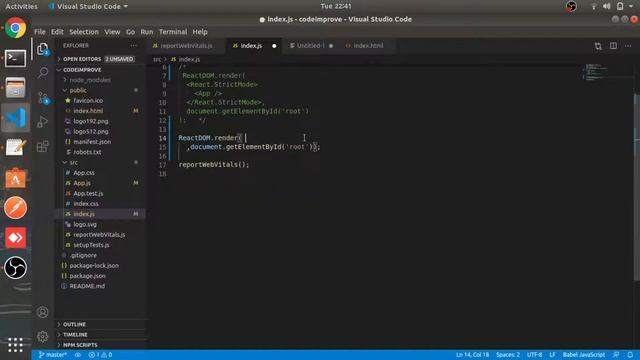Image resolution: width=640 pixels, height=360 pixels.
Task: Click Ln 14, Col 18 cursor position
Action: click(x=472, y=355)
